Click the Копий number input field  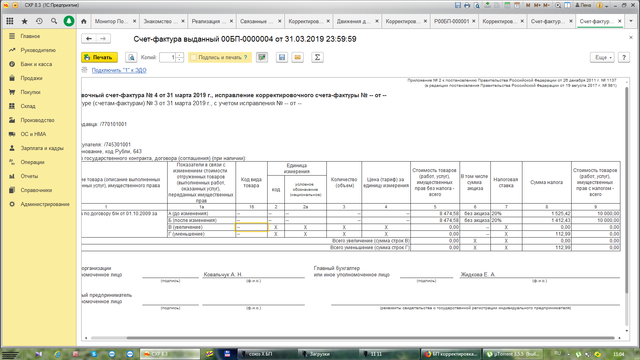pyautogui.click(x=168, y=58)
